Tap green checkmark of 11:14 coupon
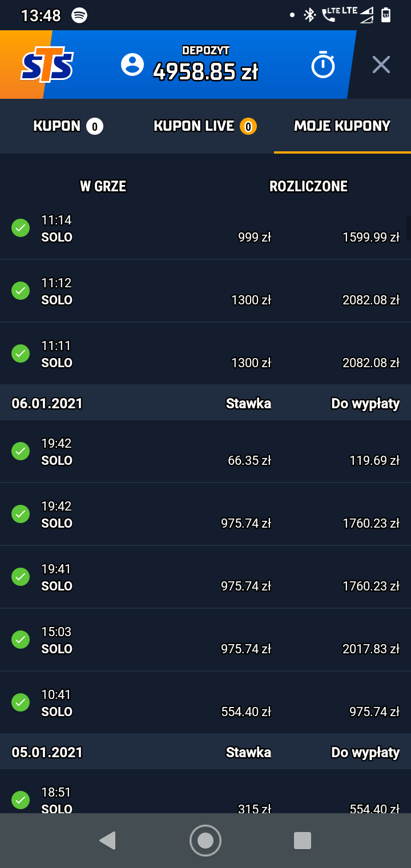This screenshot has height=868, width=411. [21, 228]
